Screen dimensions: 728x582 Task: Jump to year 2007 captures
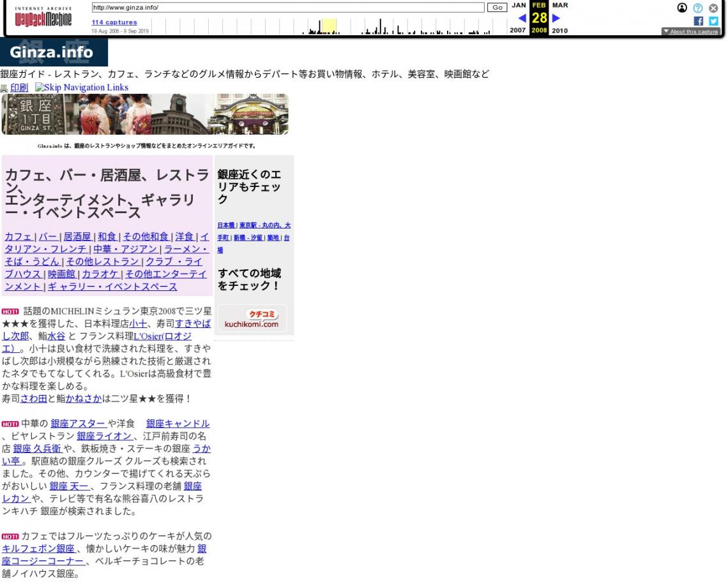(518, 30)
